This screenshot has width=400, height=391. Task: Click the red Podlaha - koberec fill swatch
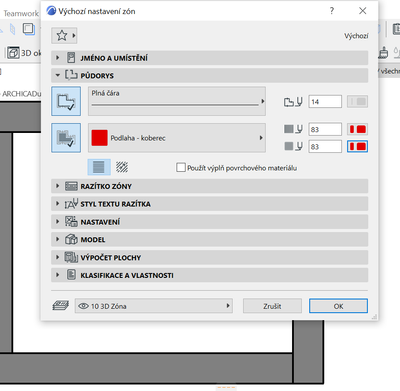point(99,138)
